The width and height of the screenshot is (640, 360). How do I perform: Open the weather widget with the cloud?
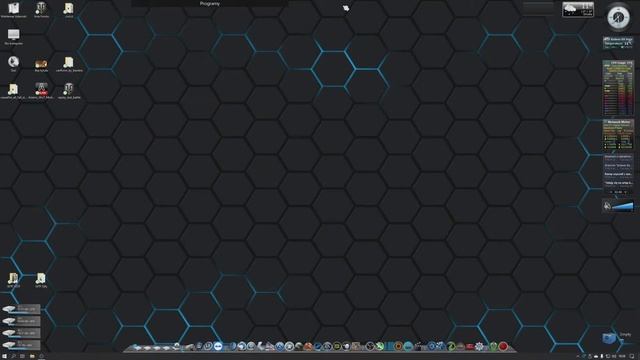[x=578, y=9]
